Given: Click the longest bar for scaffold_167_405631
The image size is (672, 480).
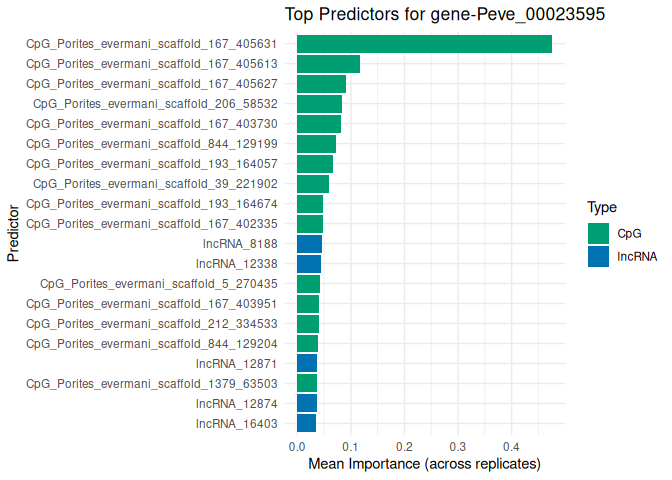Looking at the screenshot, I should 424,44.
